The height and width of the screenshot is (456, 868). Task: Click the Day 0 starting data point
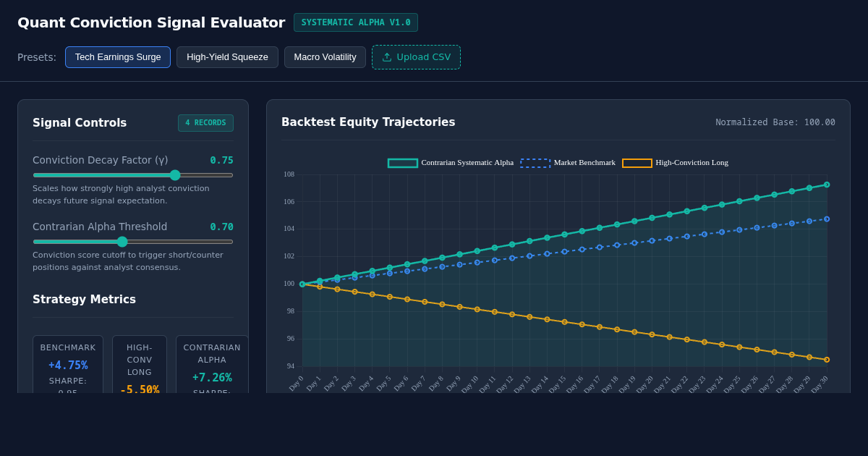point(302,284)
